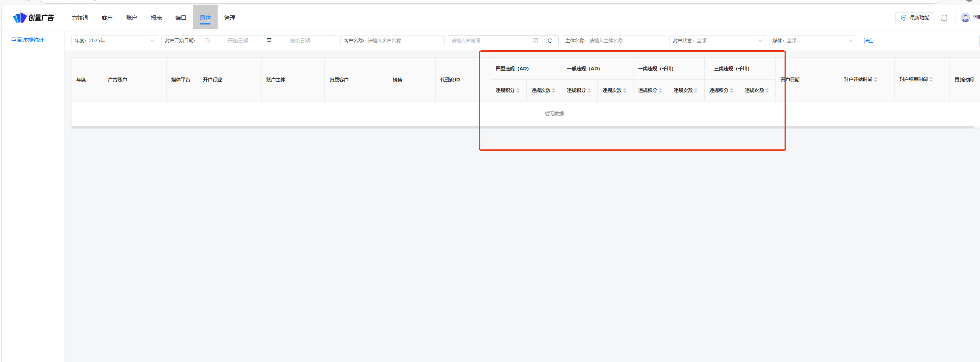This screenshot has height=362, width=980.
Task: Sort 违规积分 under 严重违规 (AD)
Action: [518, 90]
